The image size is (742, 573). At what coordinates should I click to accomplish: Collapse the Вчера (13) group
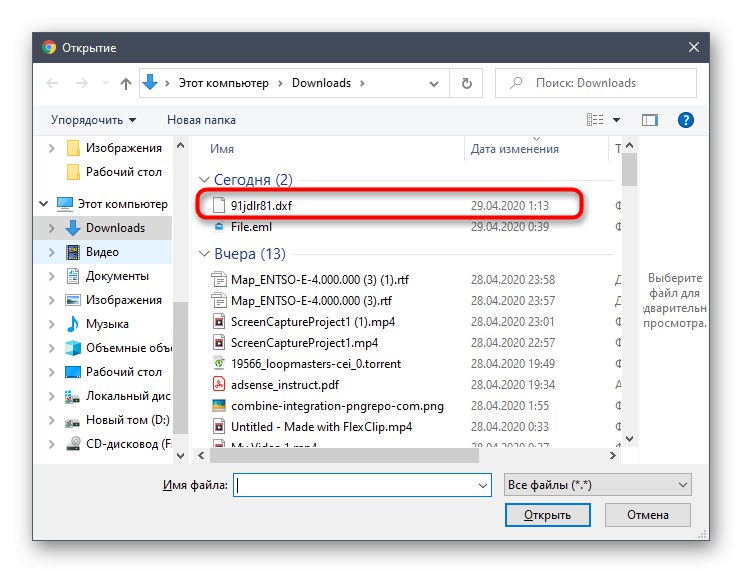(204, 254)
